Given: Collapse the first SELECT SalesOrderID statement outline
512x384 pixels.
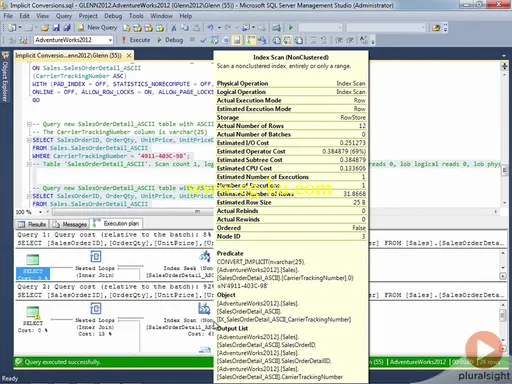Looking at the screenshot, I should pyautogui.click(x=29, y=140).
